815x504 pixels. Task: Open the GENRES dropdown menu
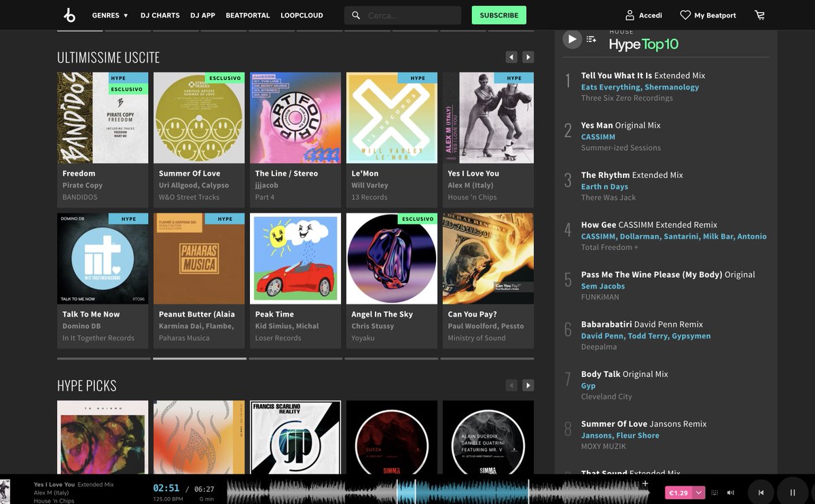(109, 15)
